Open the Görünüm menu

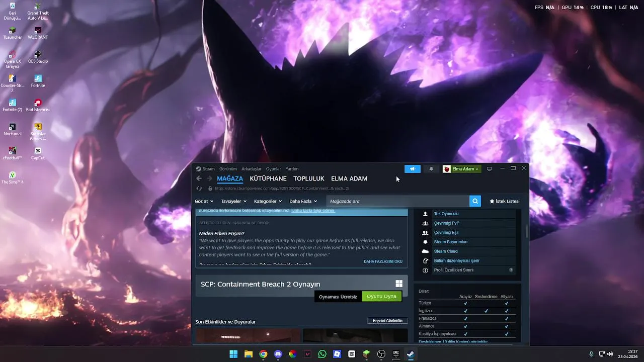click(228, 169)
